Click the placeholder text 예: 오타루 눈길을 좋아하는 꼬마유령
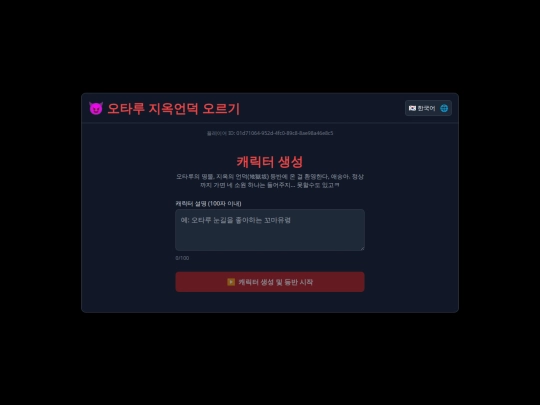 click(236, 220)
